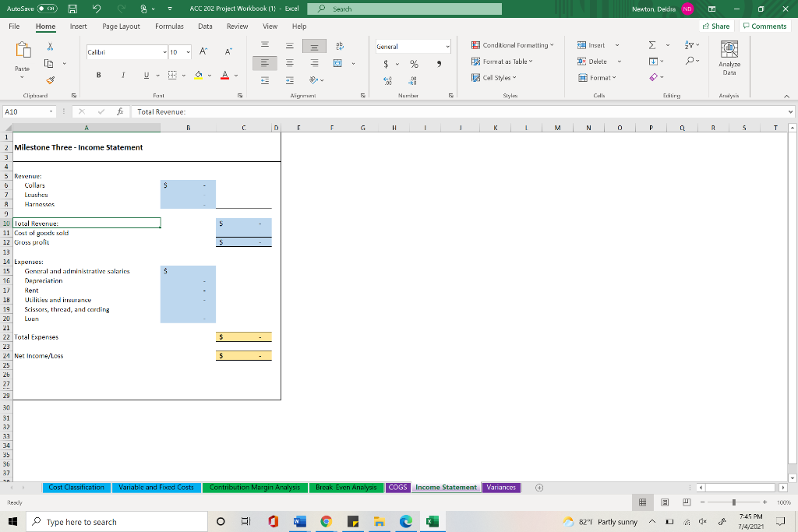This screenshot has height=532, width=798.
Task: Open the Conditional Formatting dropdown
Action: [512, 45]
